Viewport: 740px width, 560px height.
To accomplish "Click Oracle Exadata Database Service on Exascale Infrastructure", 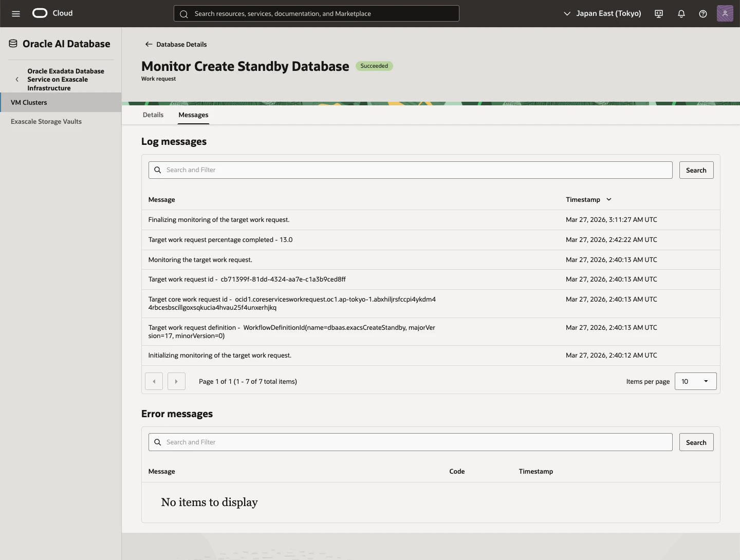I will (66, 80).
